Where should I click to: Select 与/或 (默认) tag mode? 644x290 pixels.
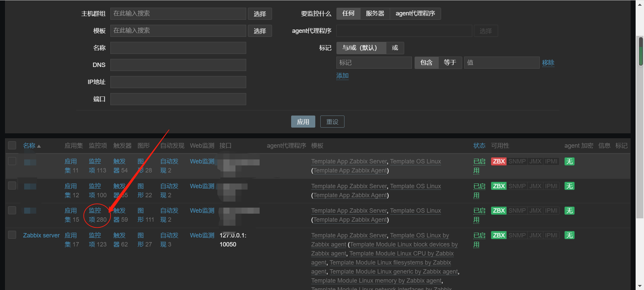click(x=361, y=48)
